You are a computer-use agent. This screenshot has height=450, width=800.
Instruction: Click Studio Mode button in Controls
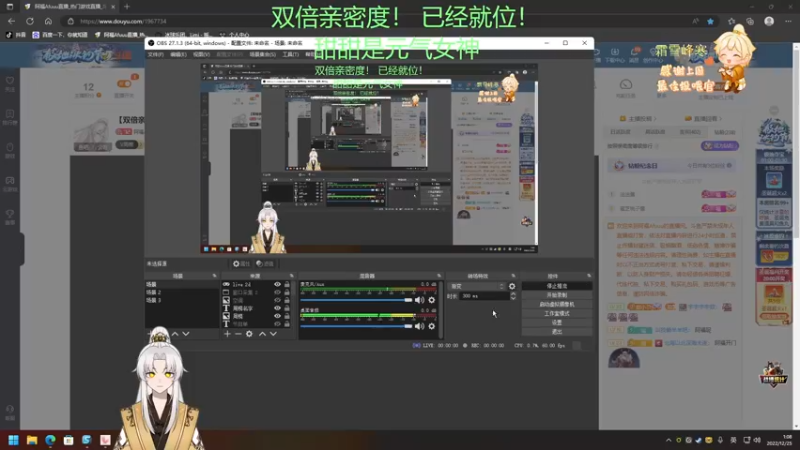point(557,314)
